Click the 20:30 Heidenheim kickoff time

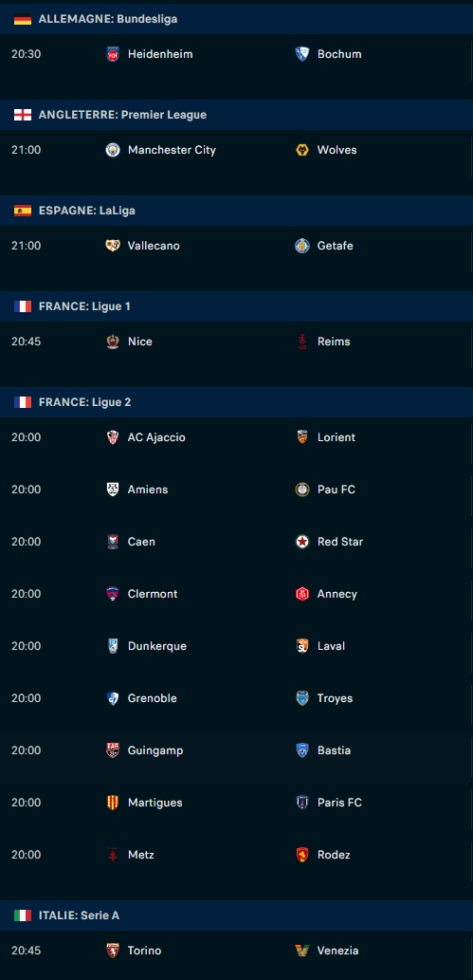pyautogui.click(x=27, y=54)
